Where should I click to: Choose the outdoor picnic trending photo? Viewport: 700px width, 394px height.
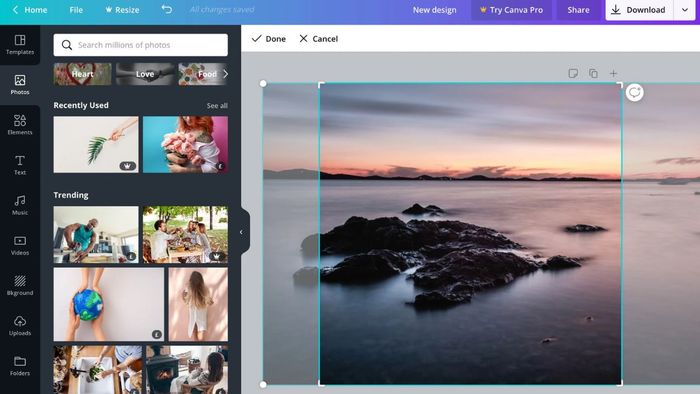(x=185, y=234)
